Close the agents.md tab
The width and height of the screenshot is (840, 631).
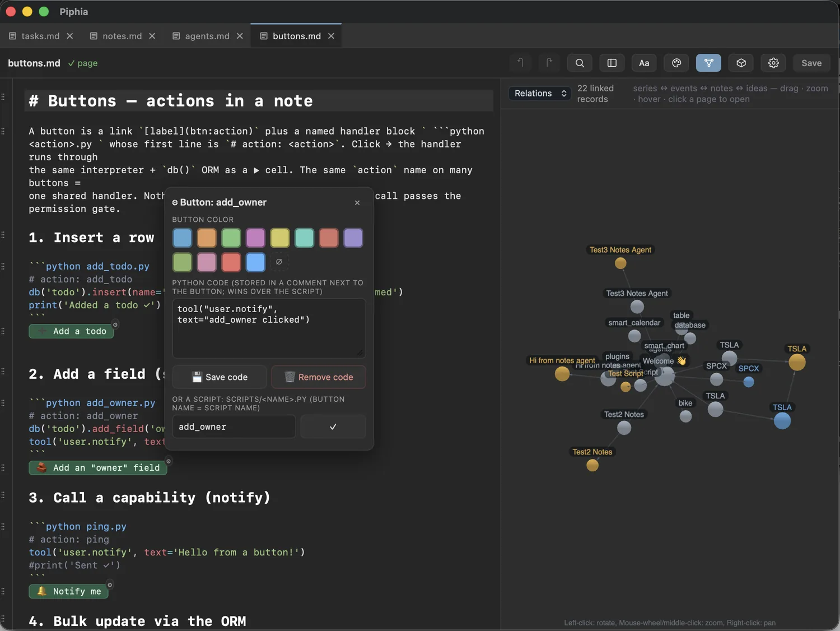click(240, 36)
